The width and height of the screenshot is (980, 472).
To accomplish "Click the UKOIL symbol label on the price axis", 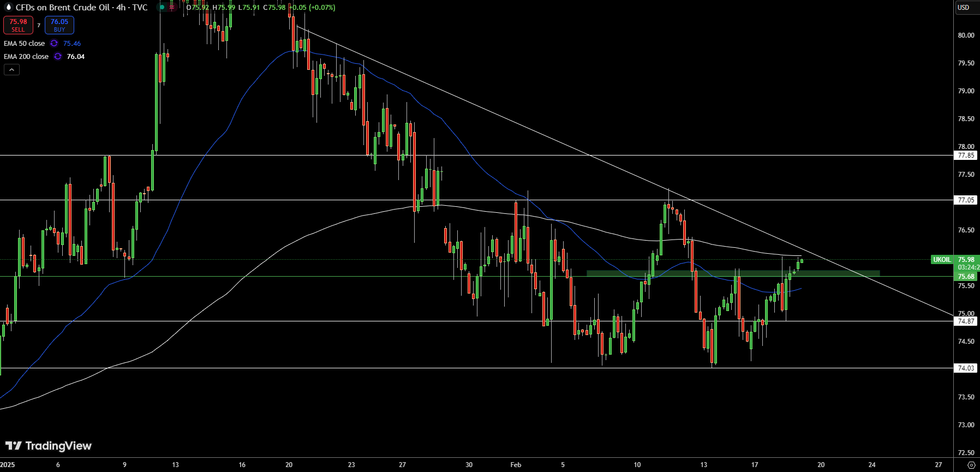I will [x=942, y=260].
